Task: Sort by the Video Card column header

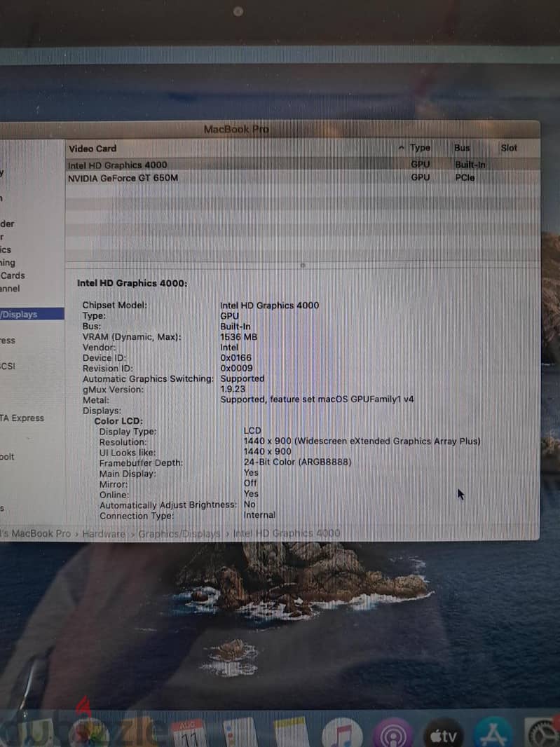Action: 93,149
